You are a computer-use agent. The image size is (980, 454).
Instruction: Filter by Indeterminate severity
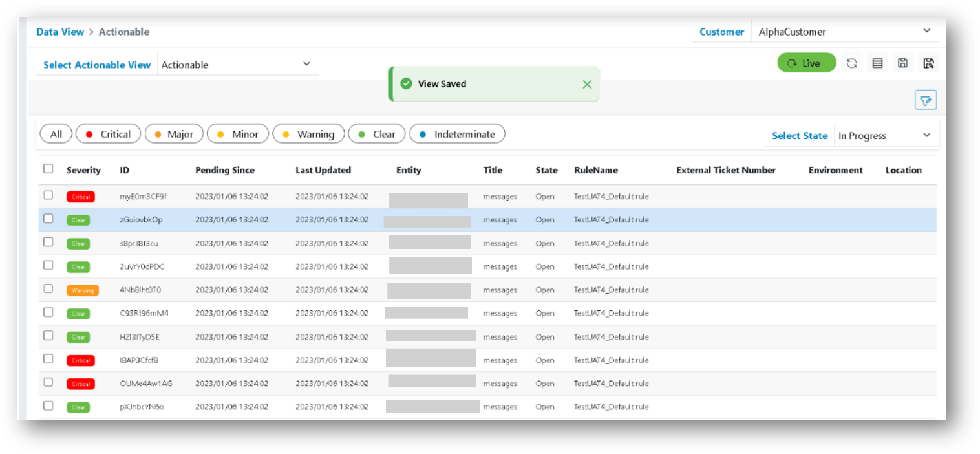(x=457, y=134)
